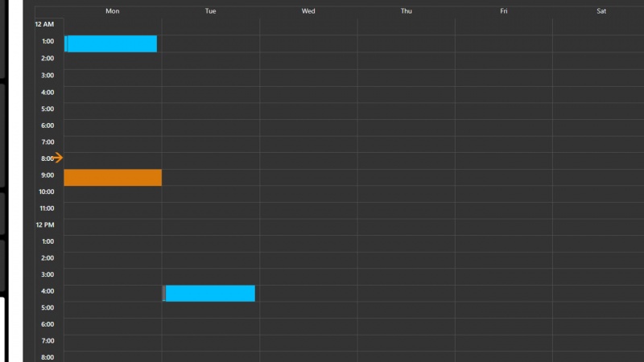
Task: Click the 12 PM time label
Action: point(45,224)
